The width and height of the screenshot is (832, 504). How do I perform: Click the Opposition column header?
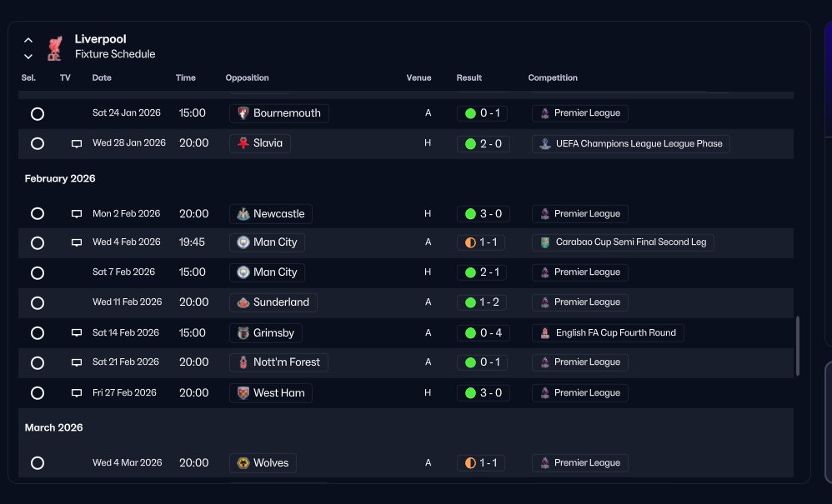(247, 77)
